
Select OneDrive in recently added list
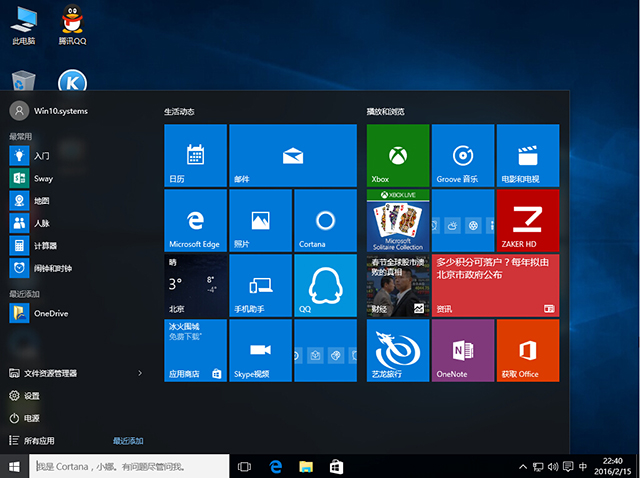tap(50, 312)
